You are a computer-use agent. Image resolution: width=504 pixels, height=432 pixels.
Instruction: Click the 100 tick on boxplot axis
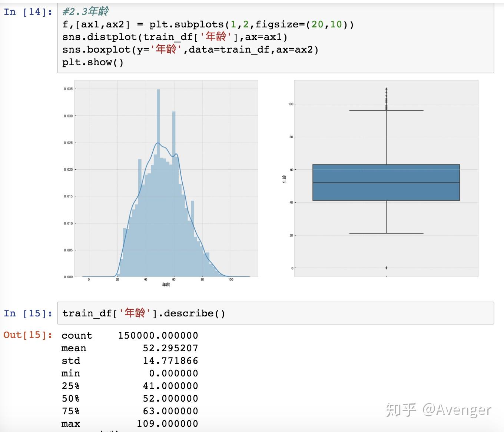291,104
